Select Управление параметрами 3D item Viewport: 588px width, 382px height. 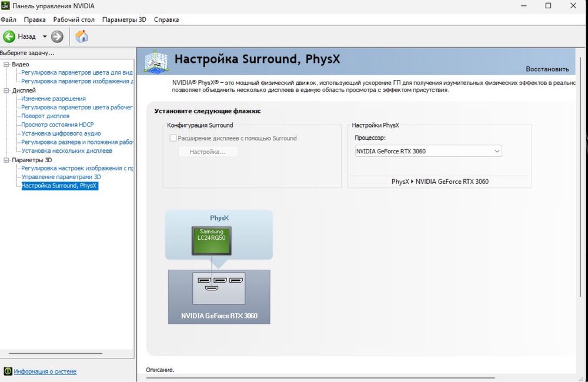(61, 176)
